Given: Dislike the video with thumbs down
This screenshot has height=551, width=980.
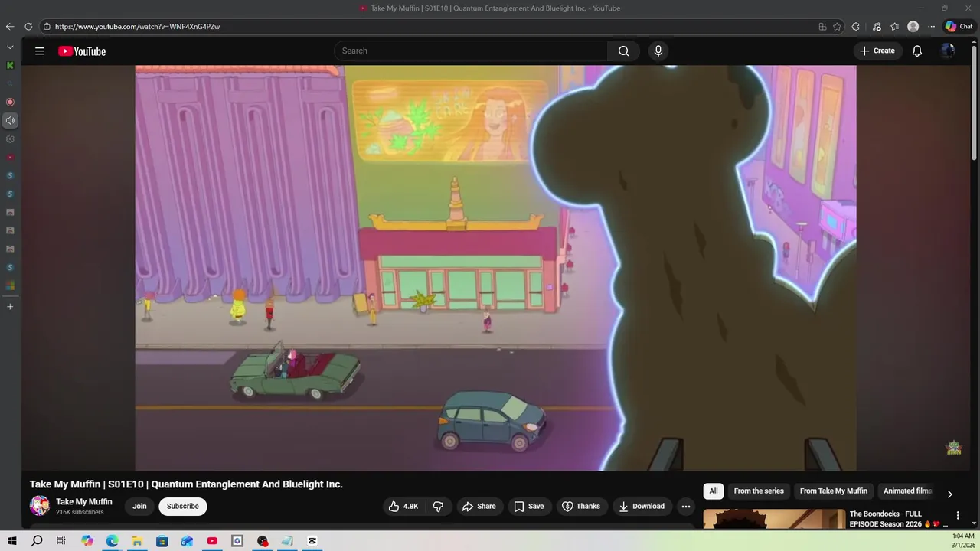Looking at the screenshot, I should click(x=438, y=507).
